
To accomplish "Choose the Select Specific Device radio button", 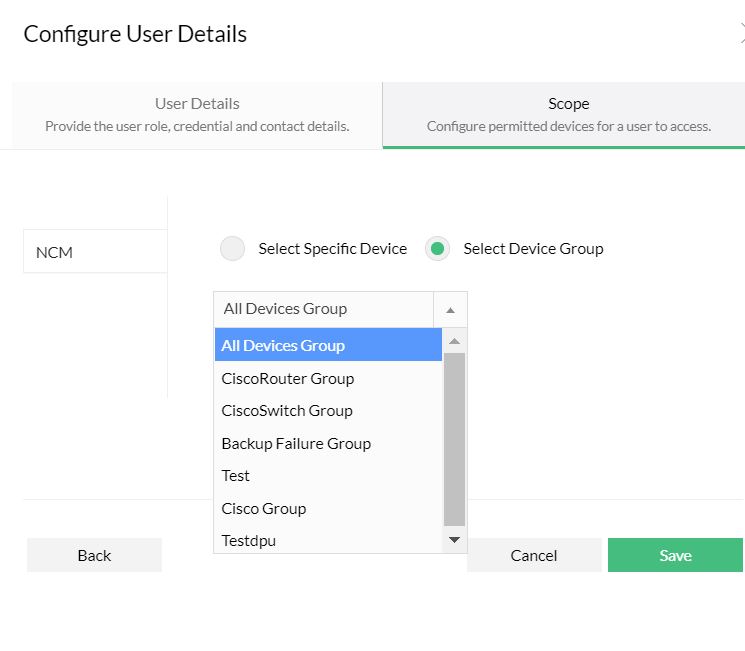I will click(x=232, y=249).
